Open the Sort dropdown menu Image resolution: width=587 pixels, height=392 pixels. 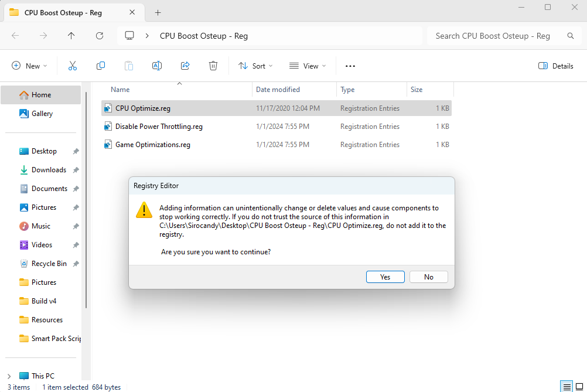coord(255,66)
